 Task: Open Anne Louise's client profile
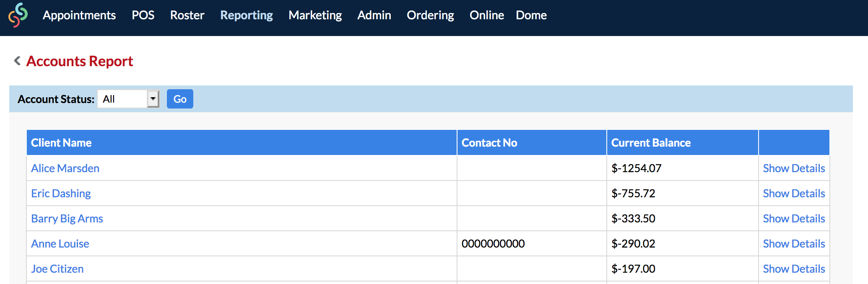tap(60, 243)
